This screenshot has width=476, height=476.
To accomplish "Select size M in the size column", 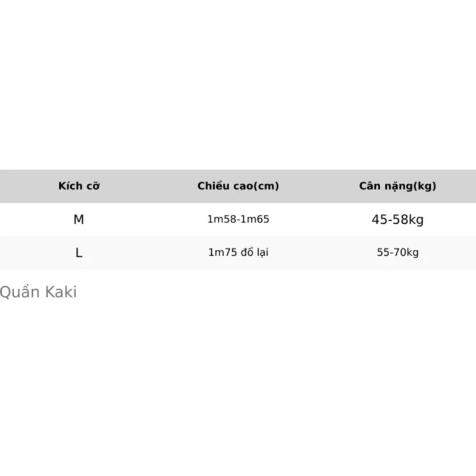I will (x=79, y=220).
